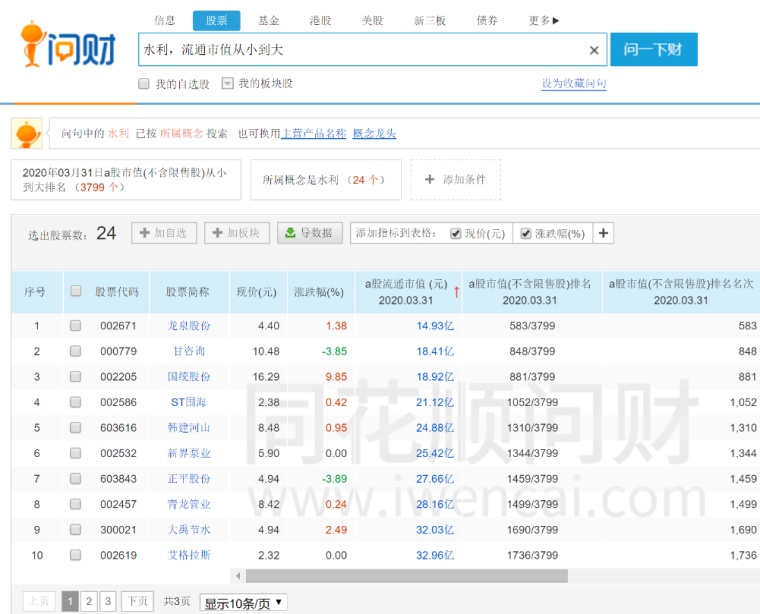Check the row for 002586 ST围海
The height and width of the screenshot is (614, 760).
pyautogui.click(x=75, y=402)
